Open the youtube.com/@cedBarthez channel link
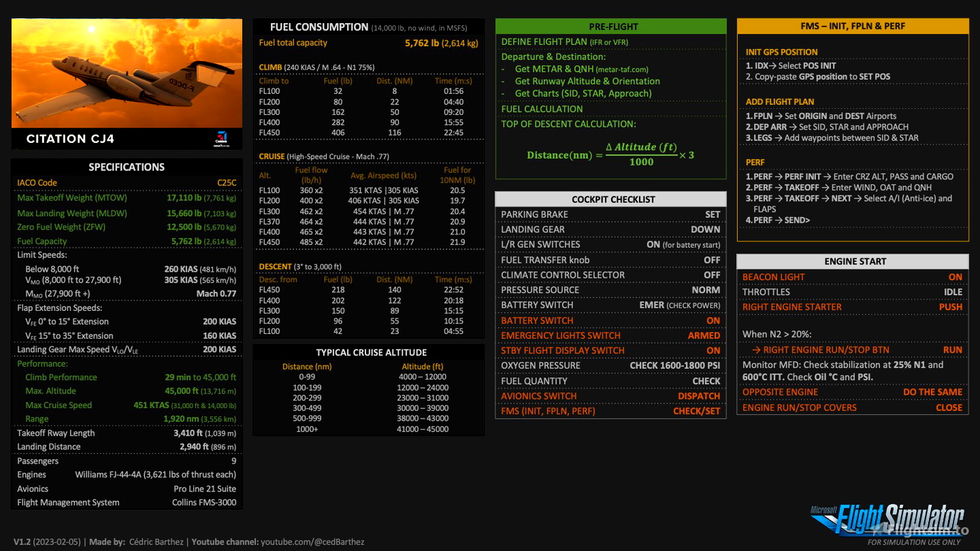980x551 pixels. [312, 542]
